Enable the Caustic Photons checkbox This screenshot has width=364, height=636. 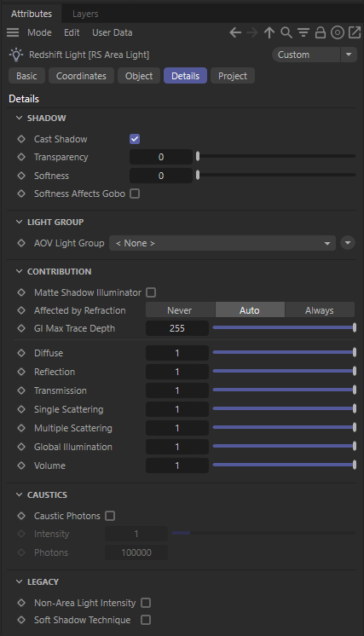coord(110,516)
